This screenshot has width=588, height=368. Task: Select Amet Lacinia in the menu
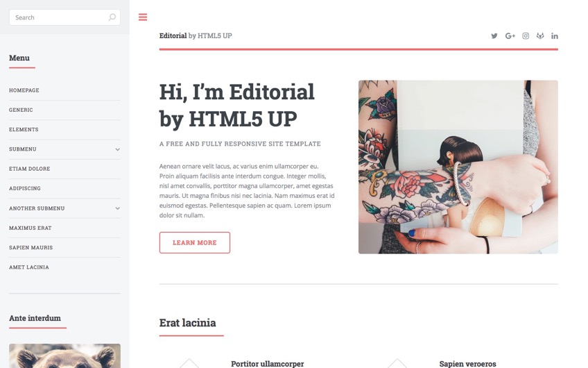pyautogui.click(x=29, y=267)
